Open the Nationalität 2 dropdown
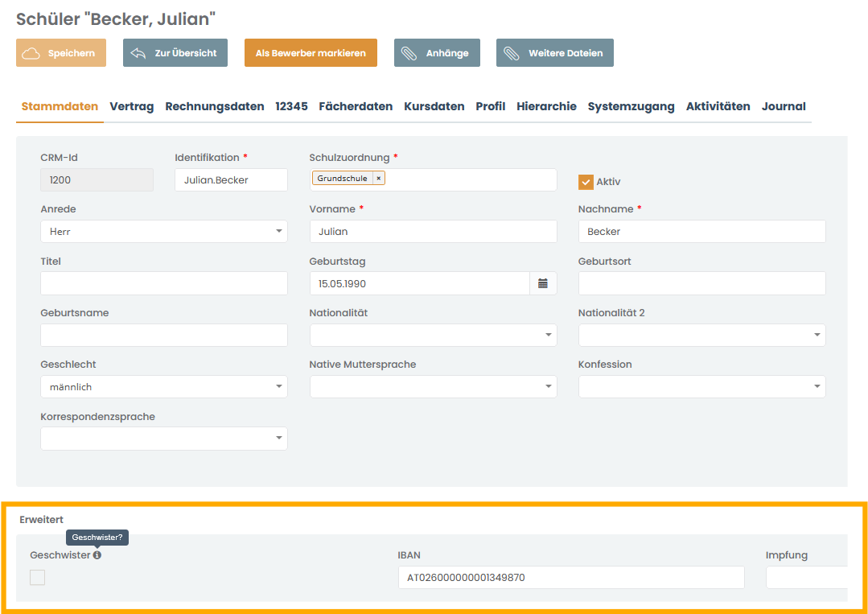Viewport: 868px width, 614px height. pos(702,335)
